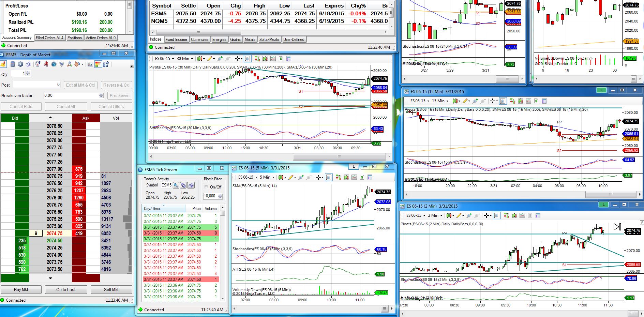The image size is (644, 317).
Task: Toggle the L link button on 15 Min chart
Action: pos(601,90)
